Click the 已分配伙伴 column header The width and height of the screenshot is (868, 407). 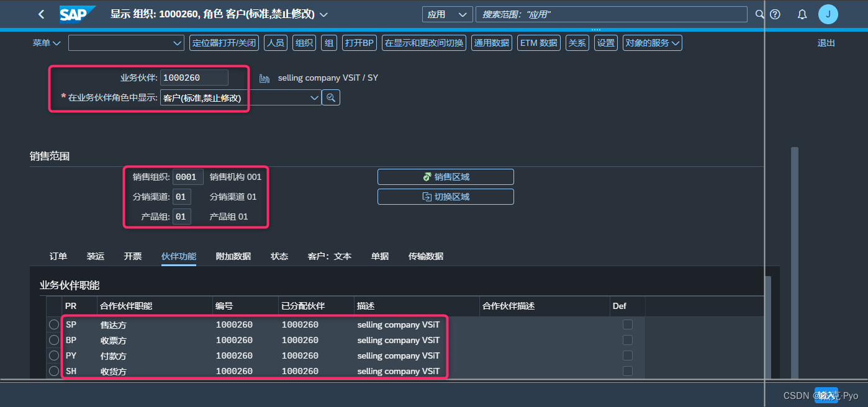tap(316, 306)
